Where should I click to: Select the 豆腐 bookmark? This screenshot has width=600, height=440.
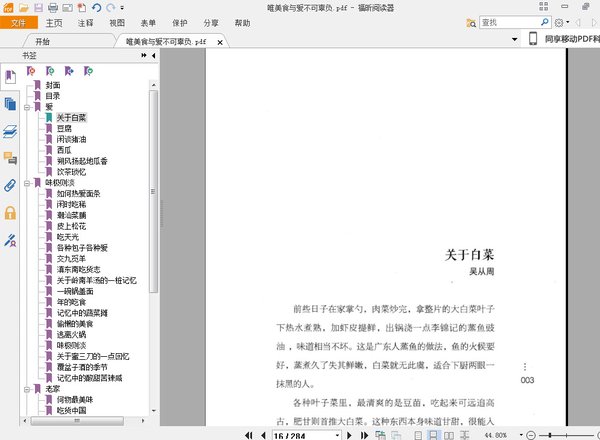pyautogui.click(x=64, y=128)
